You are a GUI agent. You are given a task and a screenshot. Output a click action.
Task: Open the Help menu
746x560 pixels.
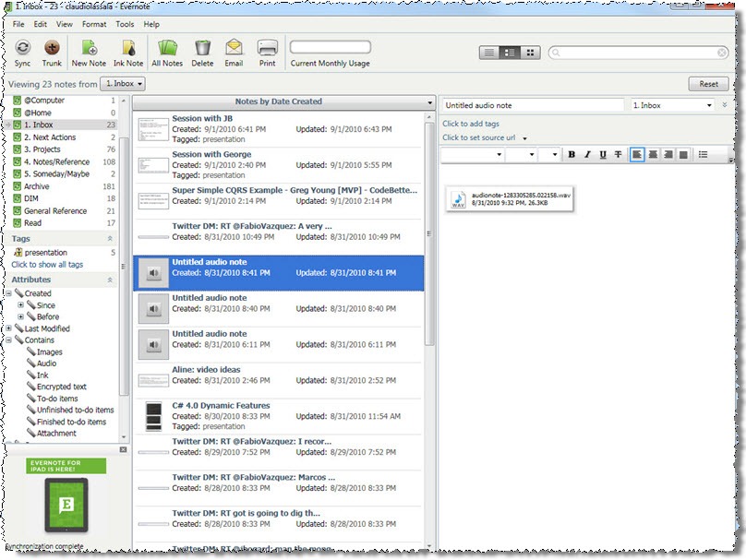151,24
